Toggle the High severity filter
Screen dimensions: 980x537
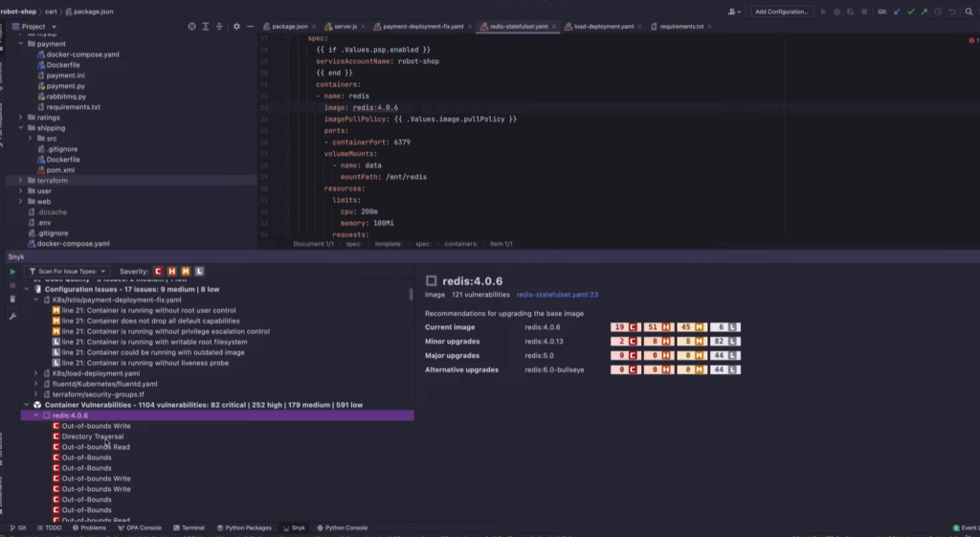172,272
